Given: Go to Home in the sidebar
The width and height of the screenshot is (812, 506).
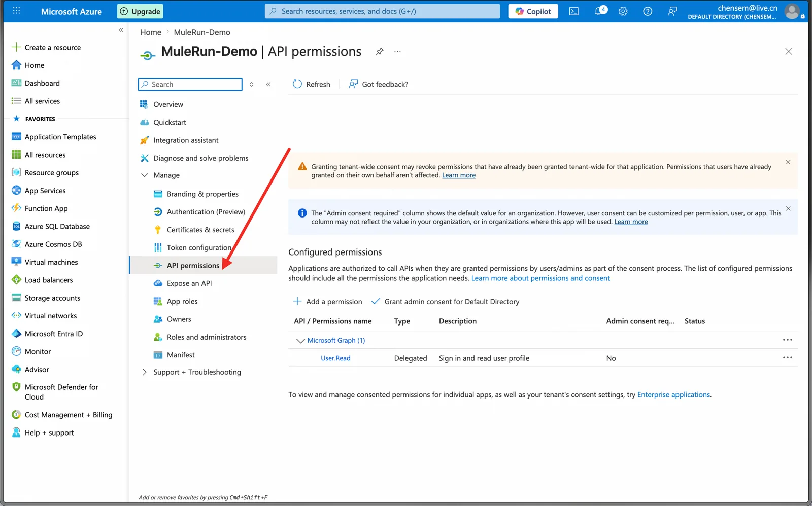Looking at the screenshot, I should [x=28, y=65].
